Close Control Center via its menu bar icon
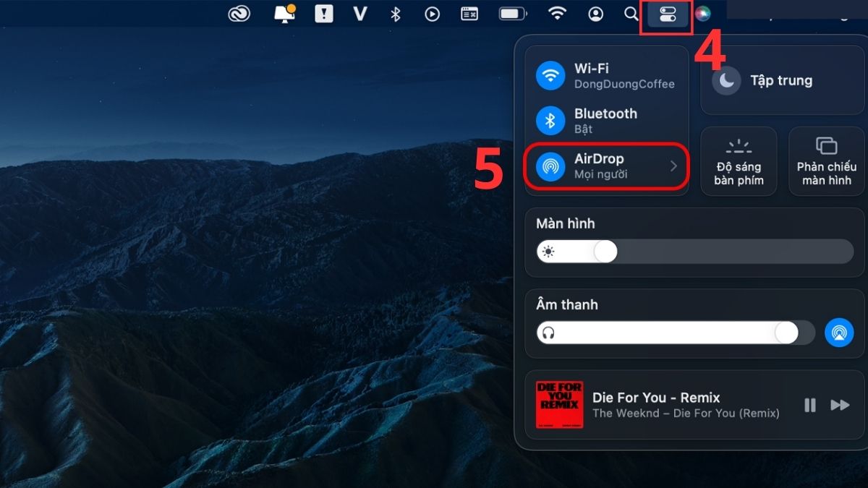 668,14
